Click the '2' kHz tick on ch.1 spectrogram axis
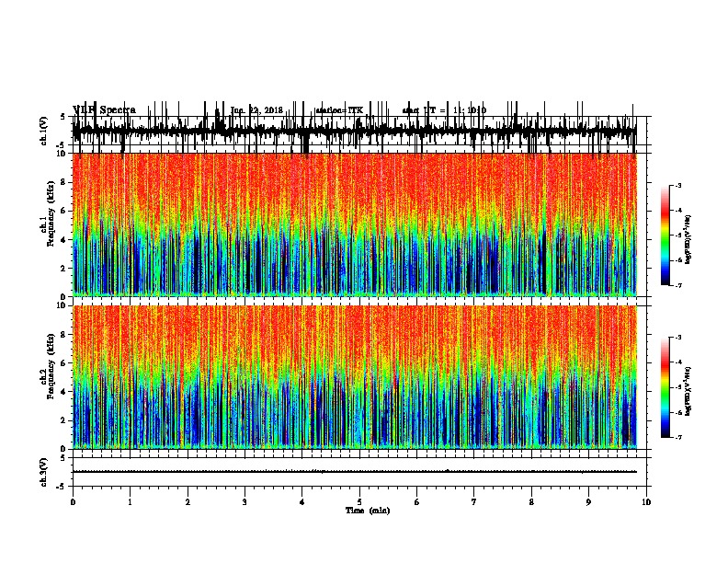The image size is (728, 563). click(x=64, y=269)
